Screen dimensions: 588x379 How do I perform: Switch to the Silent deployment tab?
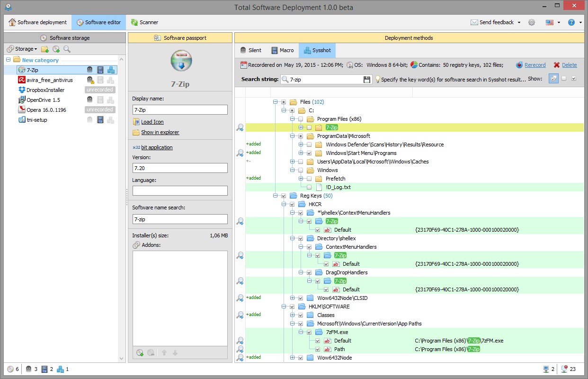pos(251,50)
